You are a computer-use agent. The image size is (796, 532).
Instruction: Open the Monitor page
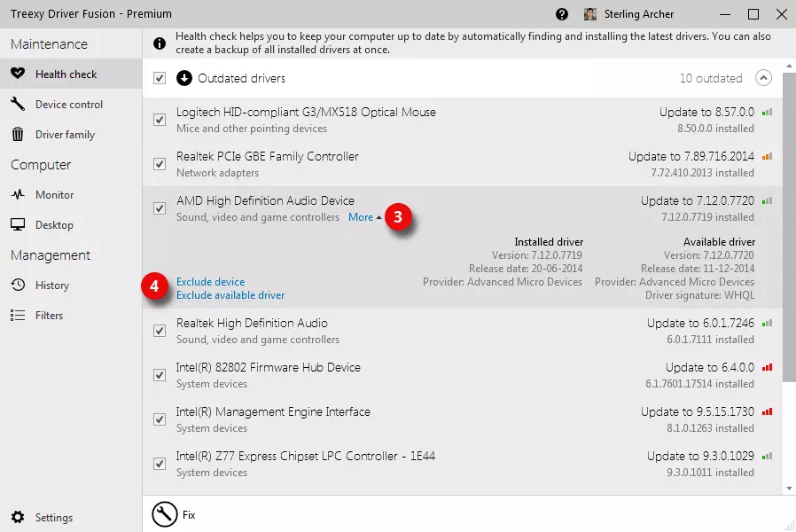click(x=71, y=195)
